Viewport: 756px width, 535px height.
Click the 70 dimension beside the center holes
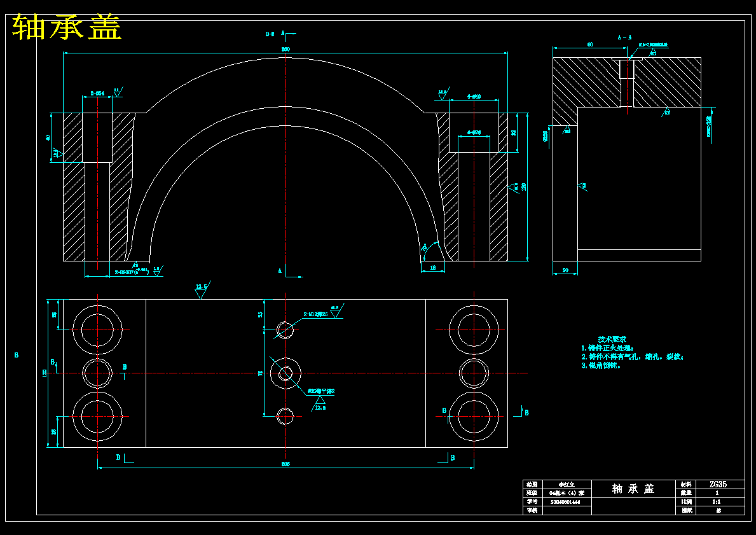pyautogui.click(x=260, y=373)
